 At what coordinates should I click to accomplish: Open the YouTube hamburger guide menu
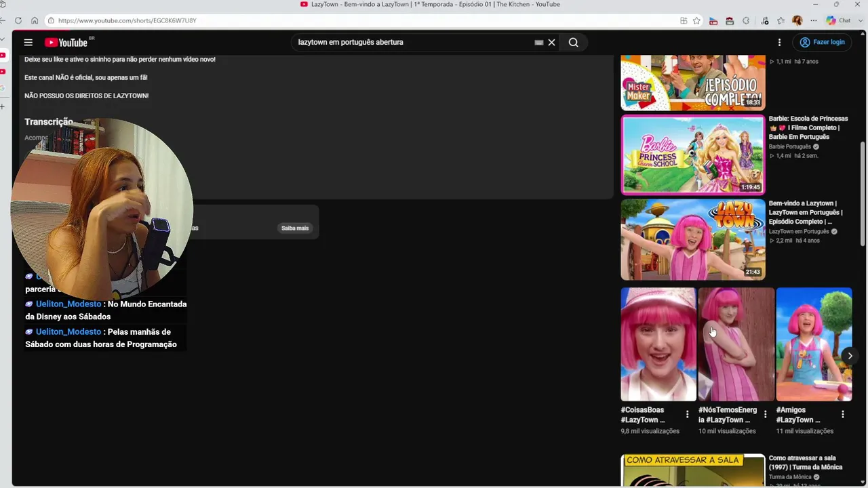click(28, 43)
